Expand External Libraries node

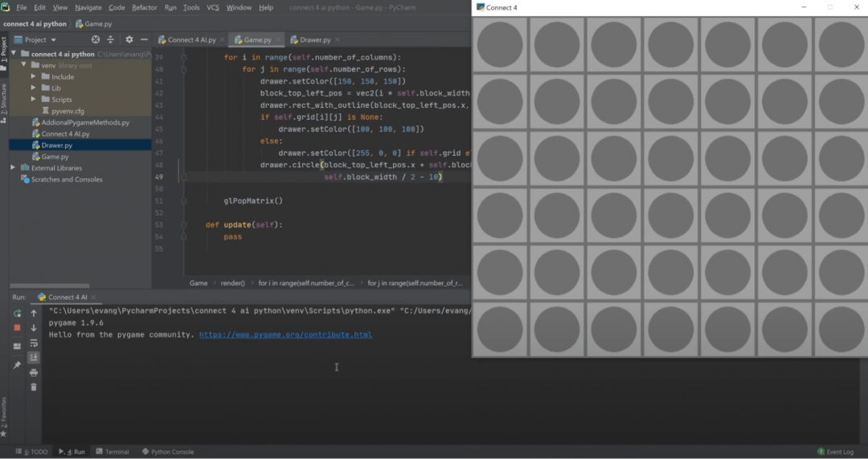click(13, 168)
